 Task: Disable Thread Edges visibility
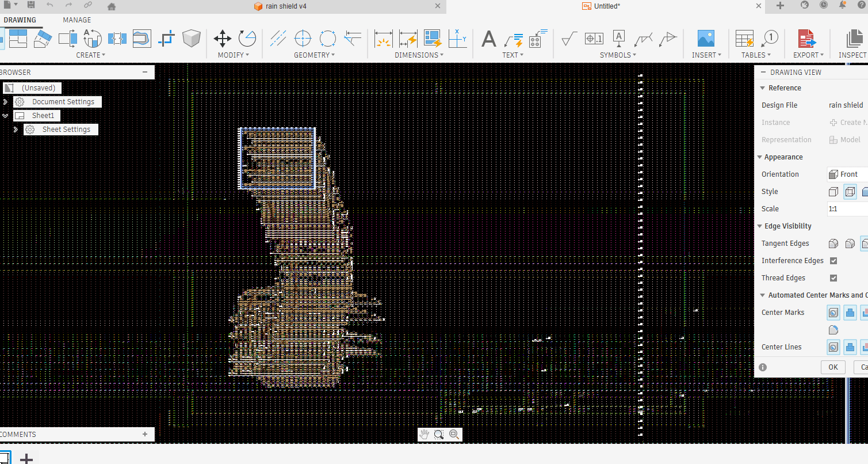tap(833, 277)
